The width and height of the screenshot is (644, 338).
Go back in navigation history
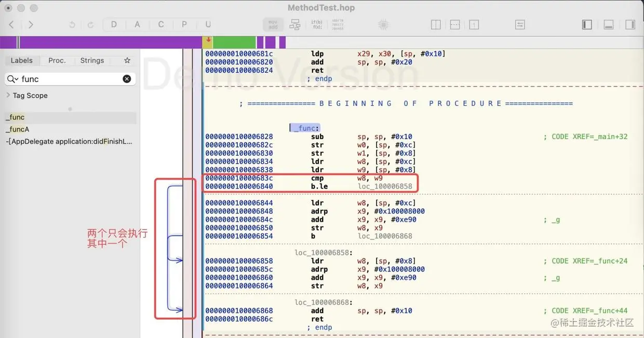click(11, 24)
